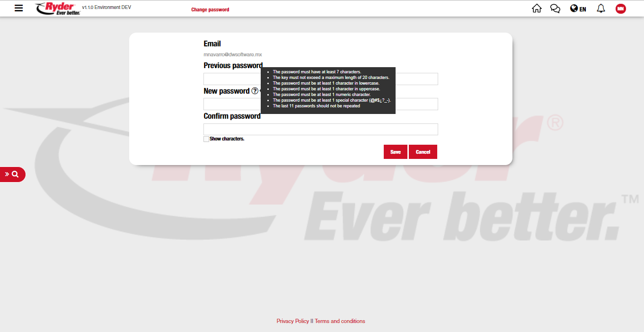This screenshot has width=644, height=332.
Task: Open the hamburger navigation menu
Action: coord(18,8)
